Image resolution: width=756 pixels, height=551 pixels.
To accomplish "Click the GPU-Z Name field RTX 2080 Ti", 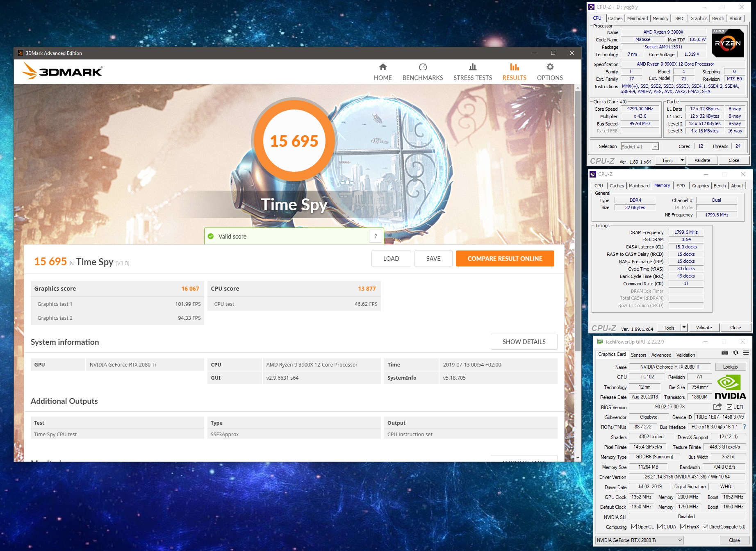I will (669, 367).
